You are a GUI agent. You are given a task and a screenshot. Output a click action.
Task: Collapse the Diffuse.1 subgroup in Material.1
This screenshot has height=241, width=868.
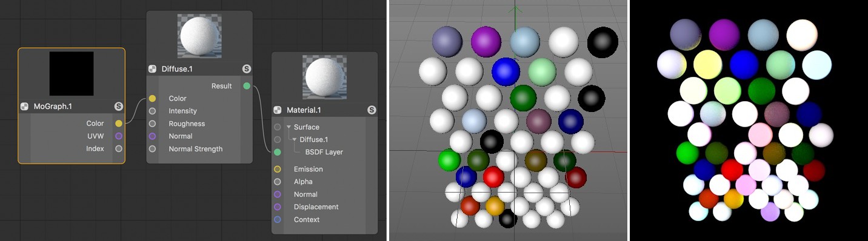295,140
